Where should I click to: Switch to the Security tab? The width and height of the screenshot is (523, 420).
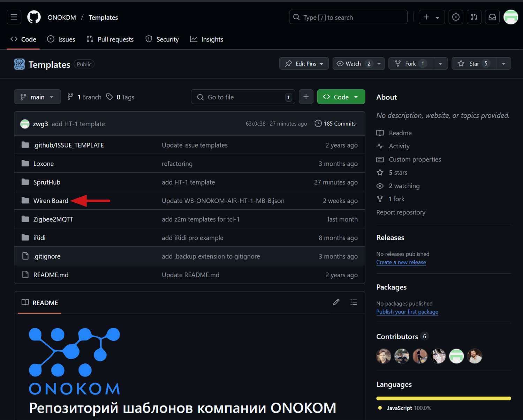coord(162,39)
